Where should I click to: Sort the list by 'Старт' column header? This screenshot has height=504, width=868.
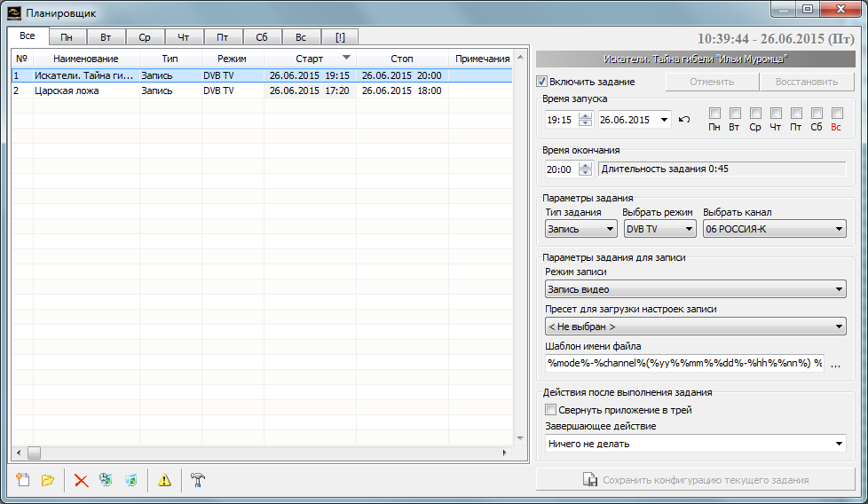[309, 59]
